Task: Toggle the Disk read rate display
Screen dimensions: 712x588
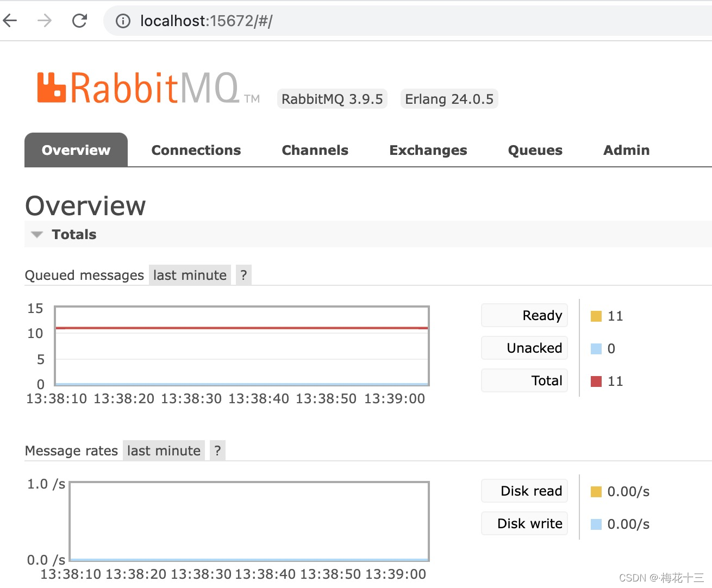Action: click(523, 491)
